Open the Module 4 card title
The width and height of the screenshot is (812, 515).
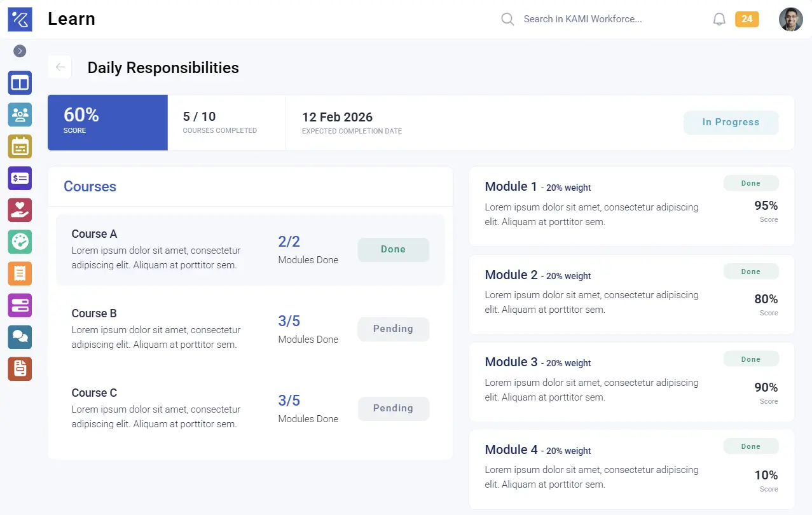(x=511, y=450)
